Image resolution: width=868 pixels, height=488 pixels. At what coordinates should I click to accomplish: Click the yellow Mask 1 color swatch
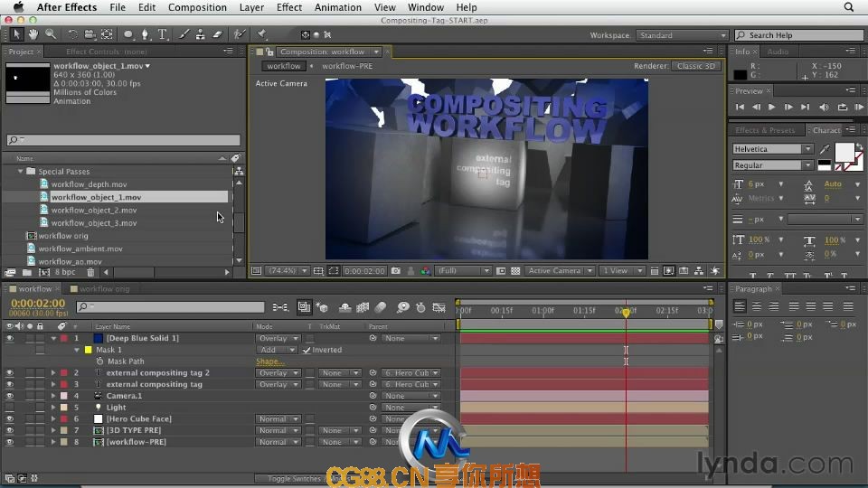88,350
